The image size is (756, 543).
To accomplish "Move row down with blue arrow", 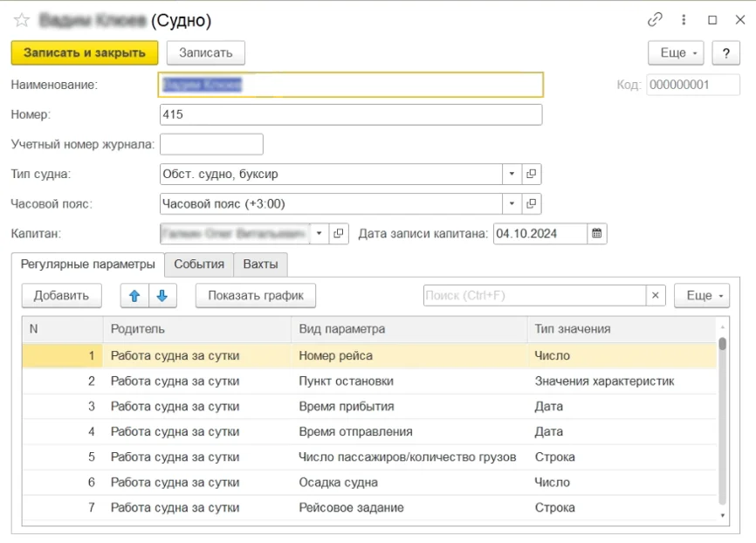I will [162, 295].
